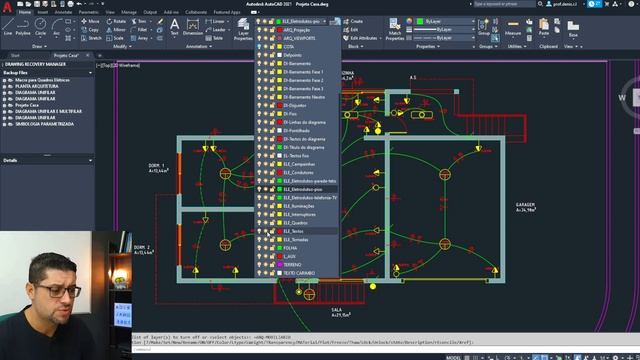The width and height of the screenshot is (640, 360).
Task: Click the Linear dimension tool
Action: tap(216, 21)
